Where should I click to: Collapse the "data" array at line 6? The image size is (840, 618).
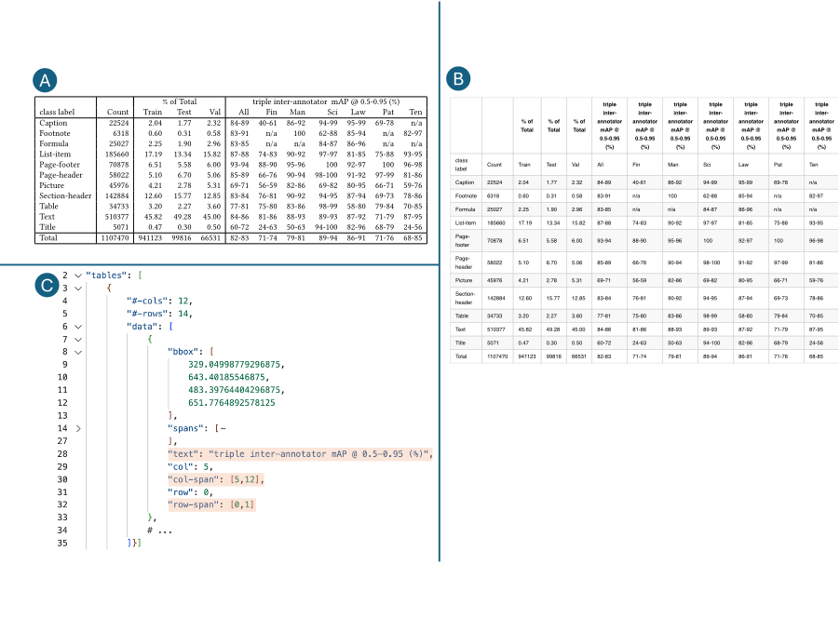(x=78, y=327)
